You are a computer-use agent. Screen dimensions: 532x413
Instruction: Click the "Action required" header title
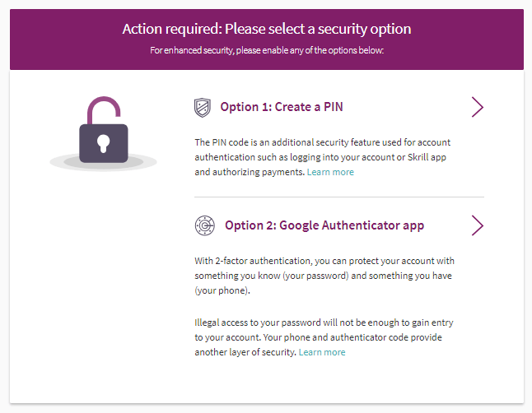(267, 29)
